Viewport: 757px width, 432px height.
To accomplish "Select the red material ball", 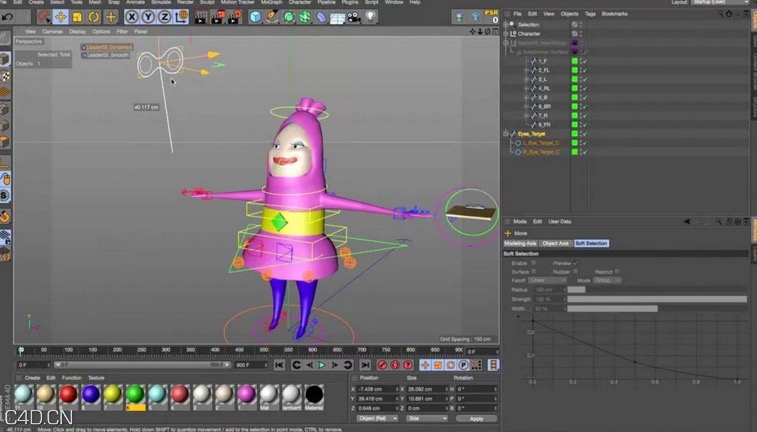I will (x=68, y=394).
